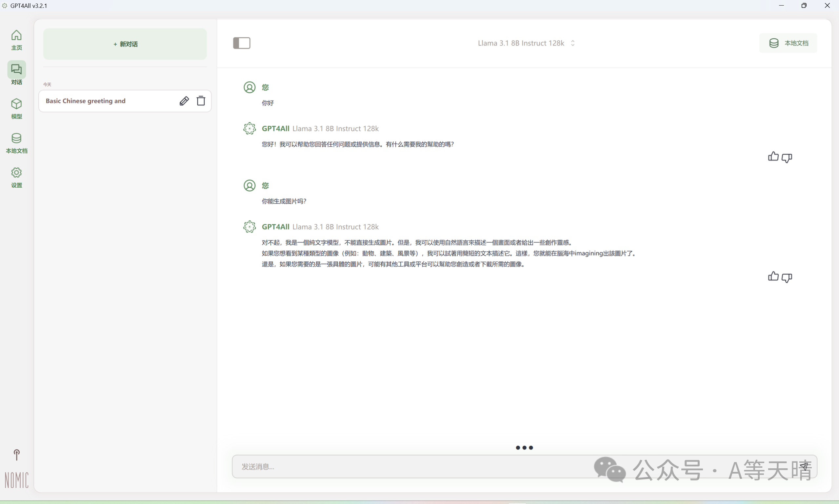Click the 新对话 new chat button
Viewport: 839px width, 504px height.
click(125, 44)
